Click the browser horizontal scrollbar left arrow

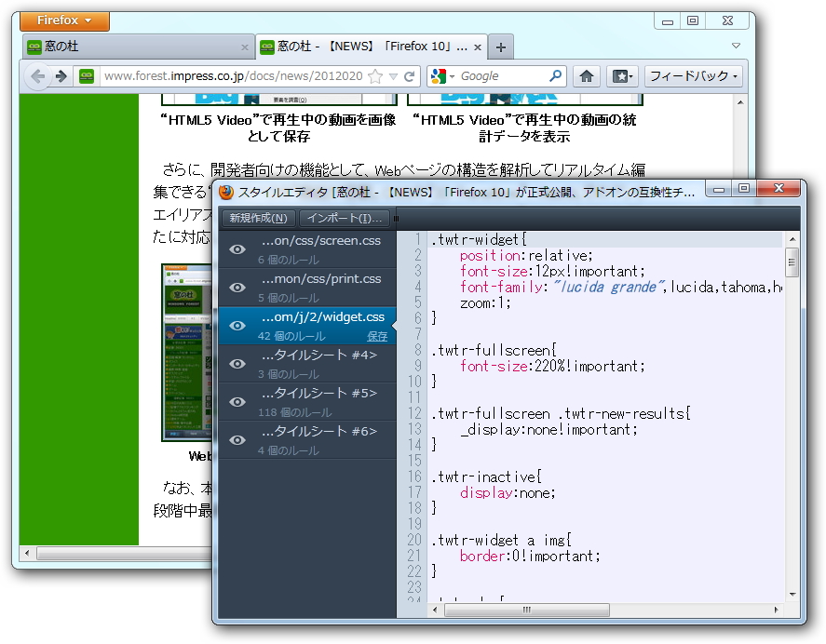click(27, 553)
